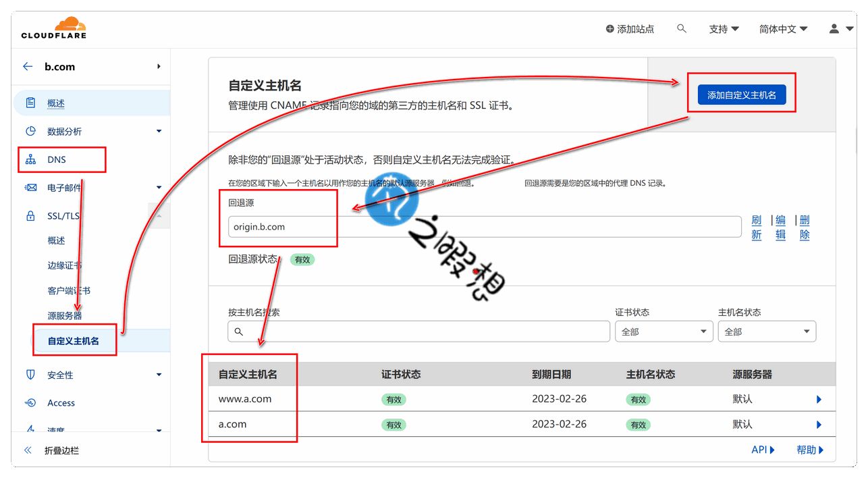Screen dimensions: 868x478
Task: Click the 按主机名搜索 search field
Action: click(418, 331)
